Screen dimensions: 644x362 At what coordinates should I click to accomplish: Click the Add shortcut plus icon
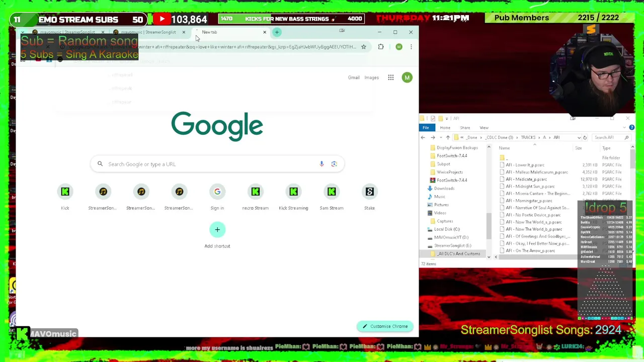coord(217,230)
